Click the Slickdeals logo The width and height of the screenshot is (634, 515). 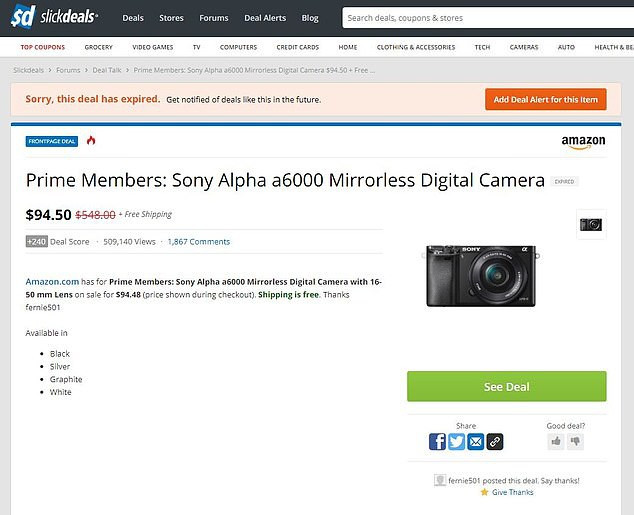tap(57, 17)
